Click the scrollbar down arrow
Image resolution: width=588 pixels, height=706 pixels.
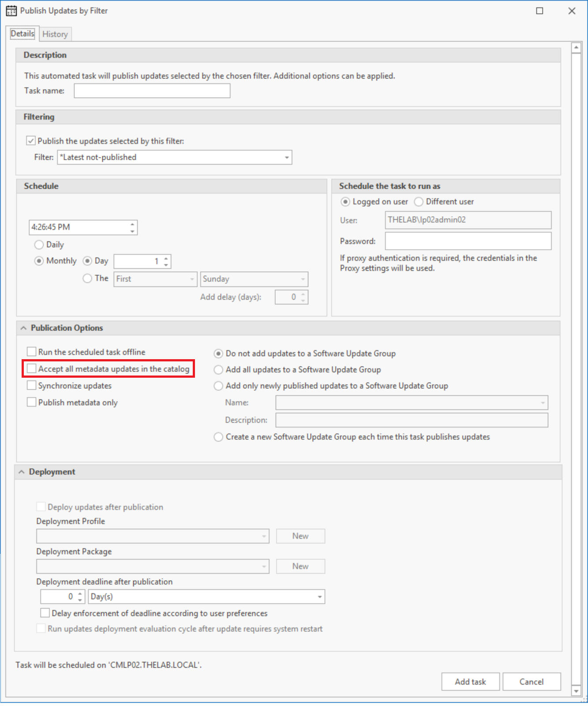576,691
